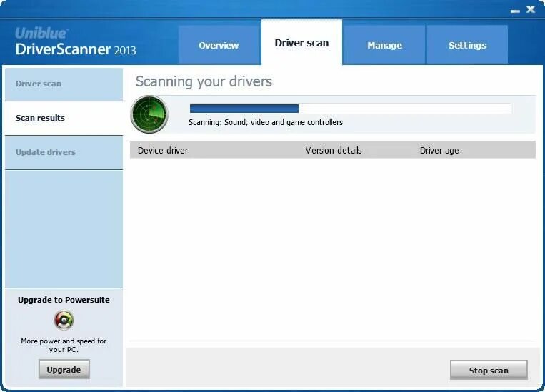
Task: Click the 'Scanning your drivers' heading
Action: (x=204, y=82)
